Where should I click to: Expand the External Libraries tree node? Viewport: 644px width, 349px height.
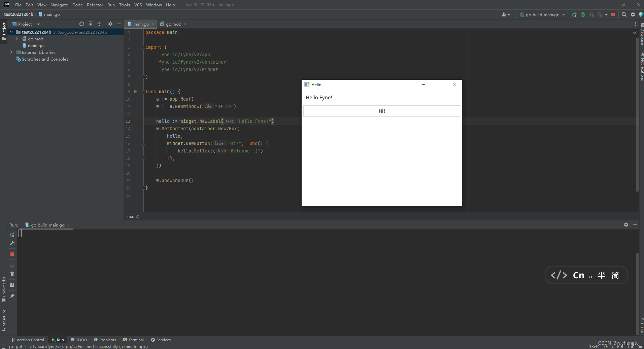point(10,52)
